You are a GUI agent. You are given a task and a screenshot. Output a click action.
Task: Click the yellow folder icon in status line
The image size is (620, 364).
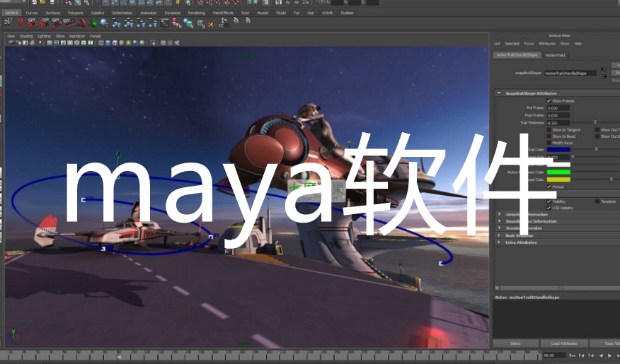[x=42, y=2]
